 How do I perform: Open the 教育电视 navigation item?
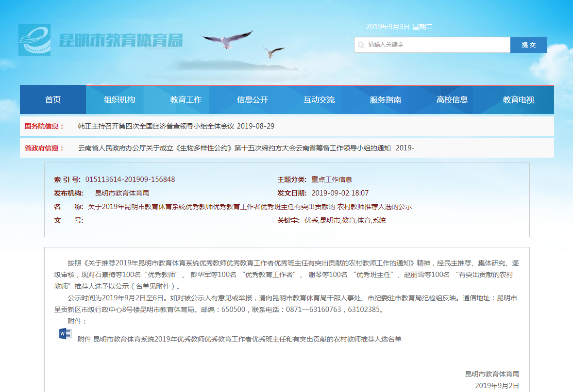519,100
